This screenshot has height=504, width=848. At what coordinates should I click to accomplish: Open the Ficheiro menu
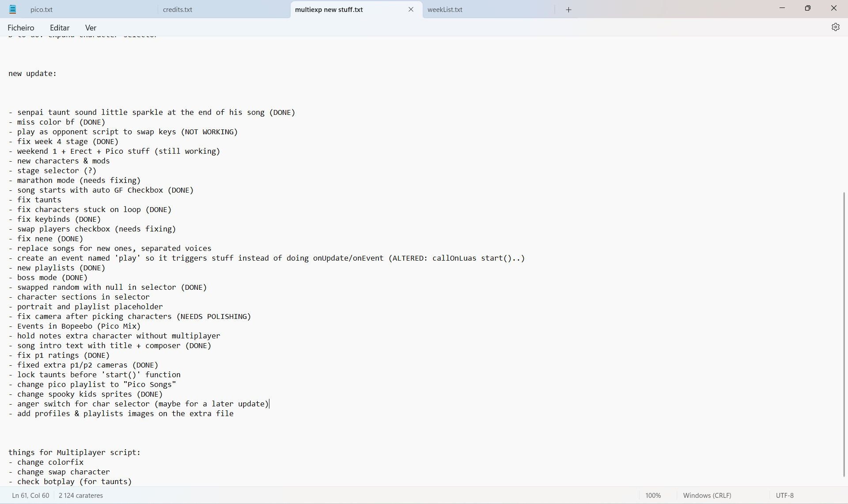point(21,27)
